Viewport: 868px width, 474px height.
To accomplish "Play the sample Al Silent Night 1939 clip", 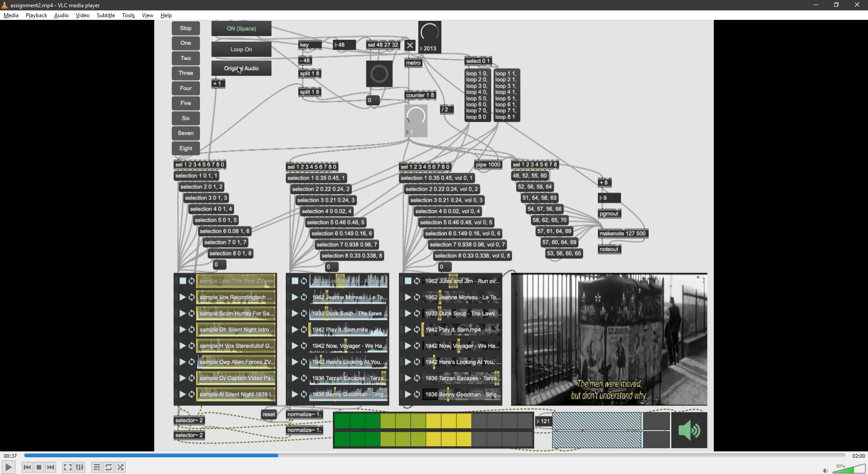I will (x=182, y=394).
